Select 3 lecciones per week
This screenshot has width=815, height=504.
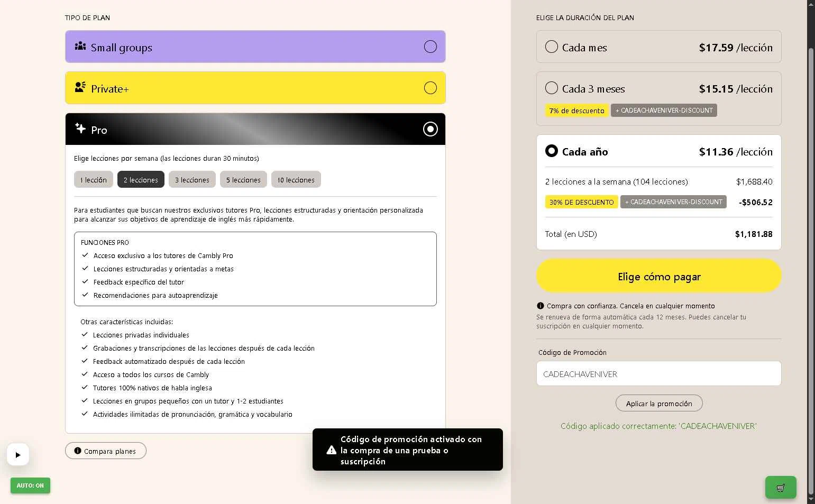tap(192, 180)
